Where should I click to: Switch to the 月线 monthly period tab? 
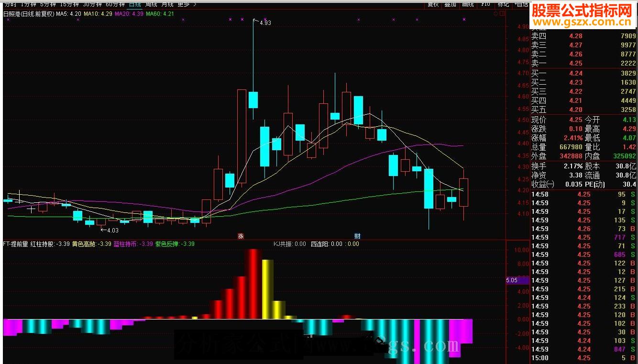(x=167, y=4)
